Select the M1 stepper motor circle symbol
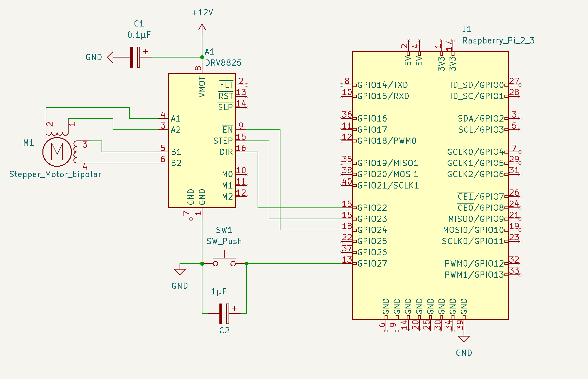588x379 pixels. click(57, 152)
